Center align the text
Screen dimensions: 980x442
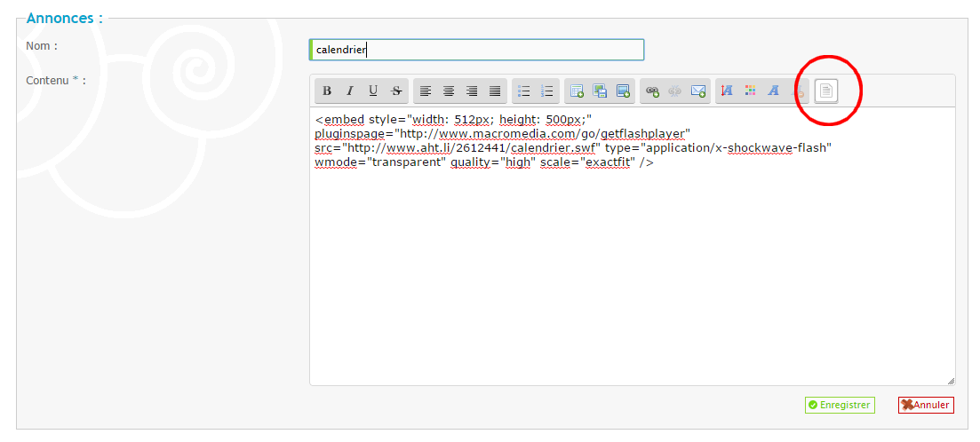click(x=449, y=91)
